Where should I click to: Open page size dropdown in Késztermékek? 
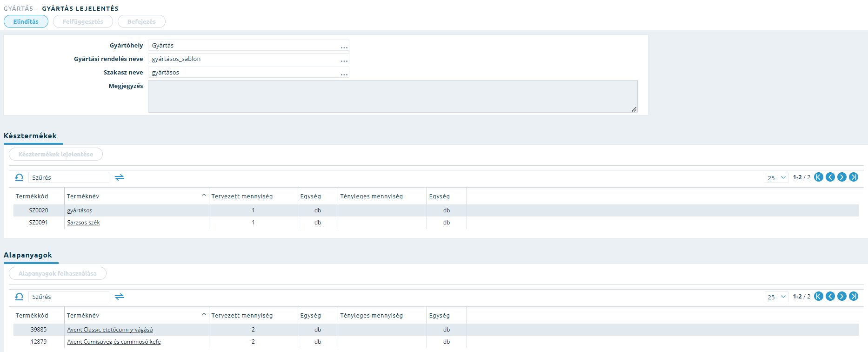click(x=776, y=177)
